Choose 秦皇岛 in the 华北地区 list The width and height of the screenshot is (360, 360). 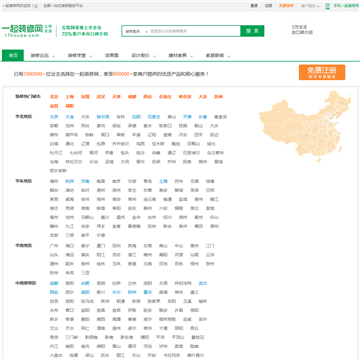(220, 117)
